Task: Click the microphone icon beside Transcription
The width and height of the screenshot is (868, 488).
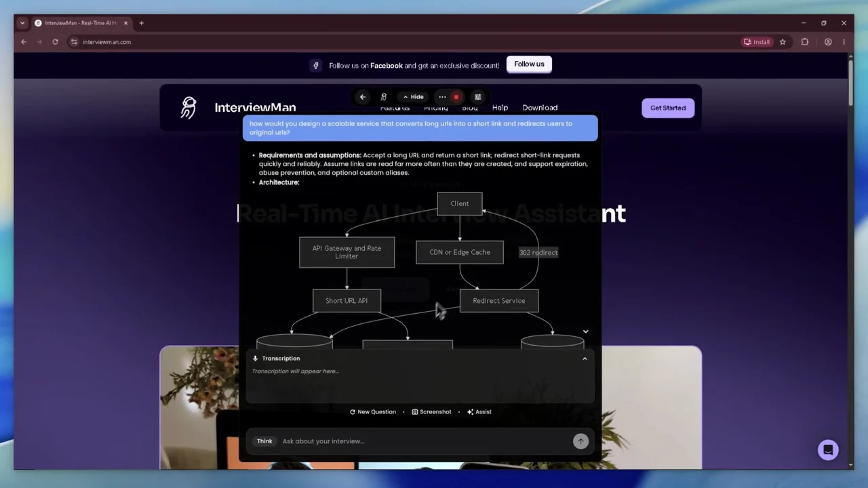Action: click(256, 359)
